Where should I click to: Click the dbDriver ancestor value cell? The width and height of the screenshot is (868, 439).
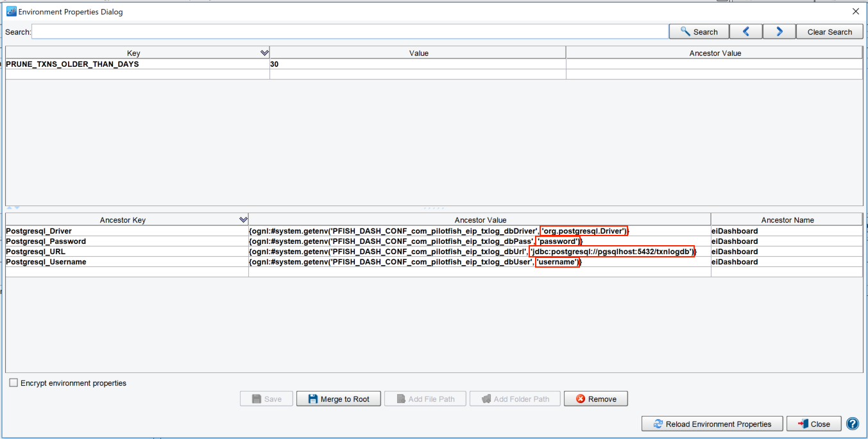coord(480,231)
